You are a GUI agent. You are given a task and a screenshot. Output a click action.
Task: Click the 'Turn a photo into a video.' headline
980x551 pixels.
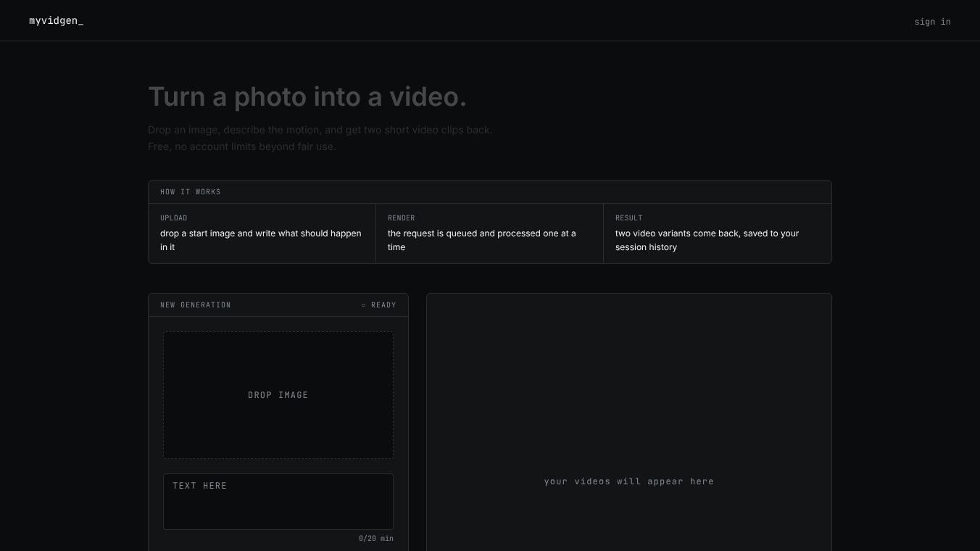[x=307, y=96]
